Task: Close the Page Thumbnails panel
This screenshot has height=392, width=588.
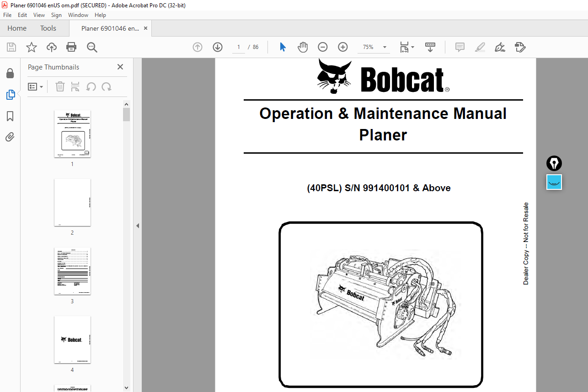Action: click(x=120, y=67)
